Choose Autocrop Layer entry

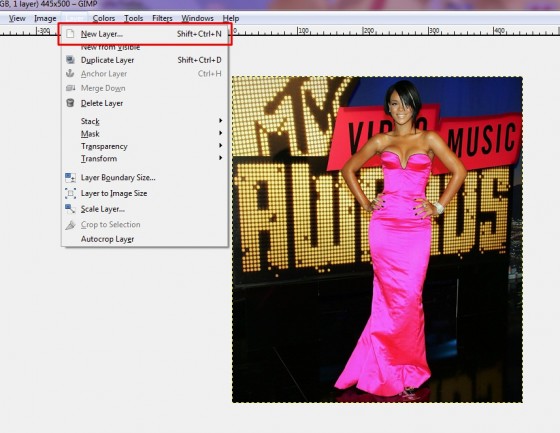point(145,239)
